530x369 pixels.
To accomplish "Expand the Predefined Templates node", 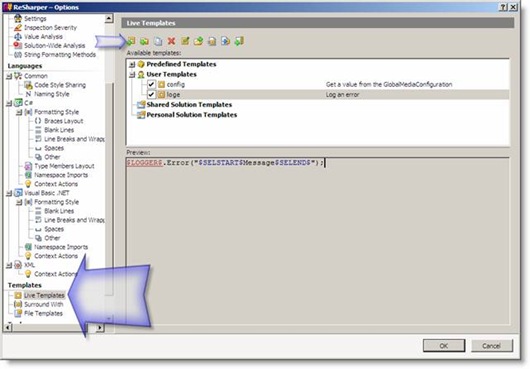I will pyautogui.click(x=132, y=64).
